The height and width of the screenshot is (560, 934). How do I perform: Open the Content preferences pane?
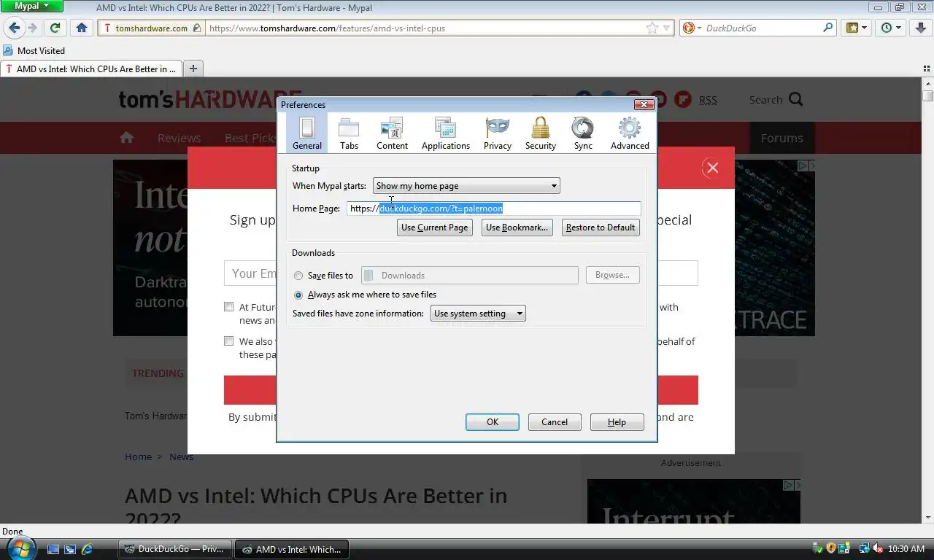(x=392, y=133)
